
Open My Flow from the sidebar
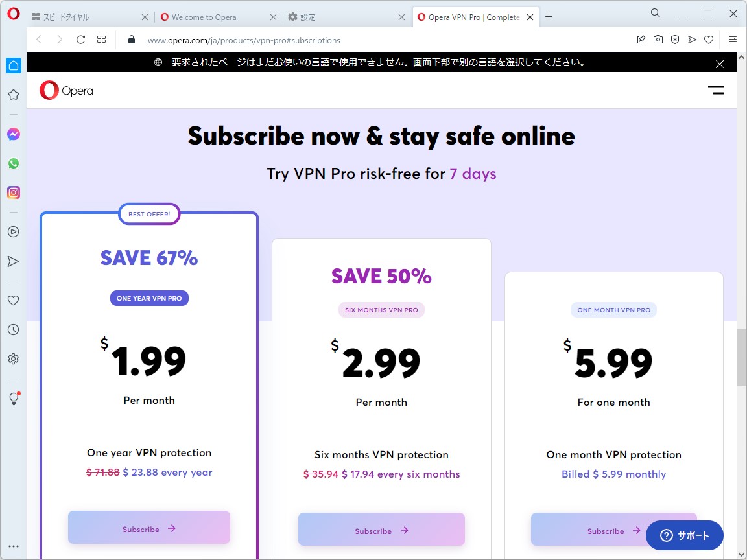point(14,261)
